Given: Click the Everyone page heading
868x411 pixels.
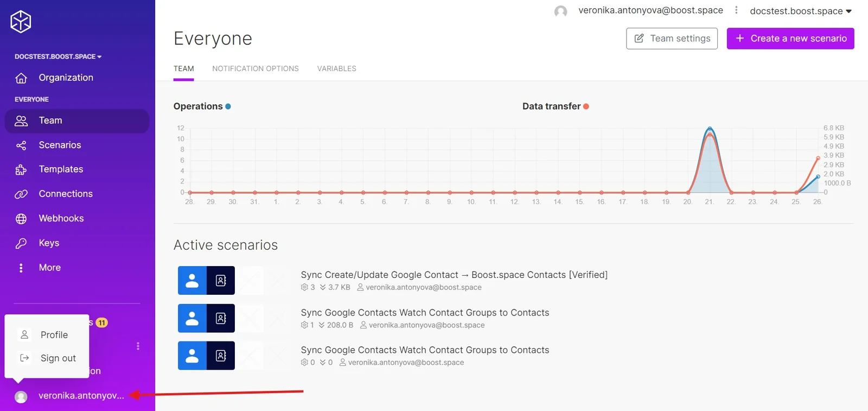Looking at the screenshot, I should tap(213, 39).
